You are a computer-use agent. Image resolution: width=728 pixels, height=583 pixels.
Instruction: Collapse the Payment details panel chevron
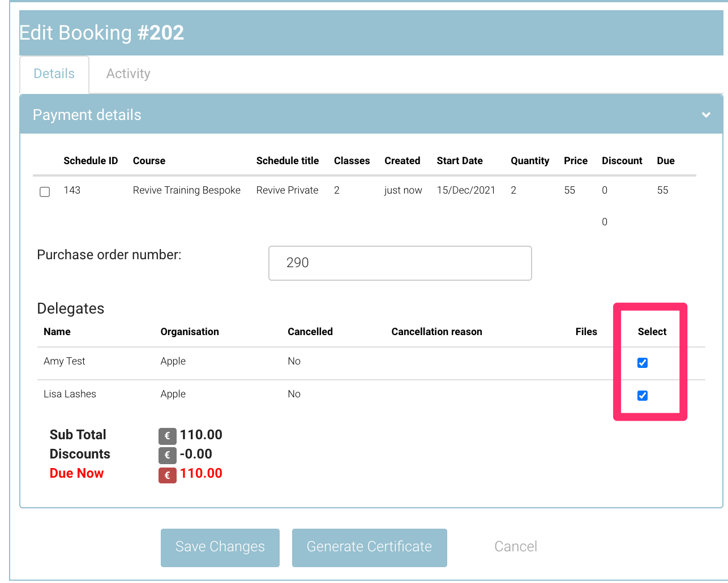(706, 115)
